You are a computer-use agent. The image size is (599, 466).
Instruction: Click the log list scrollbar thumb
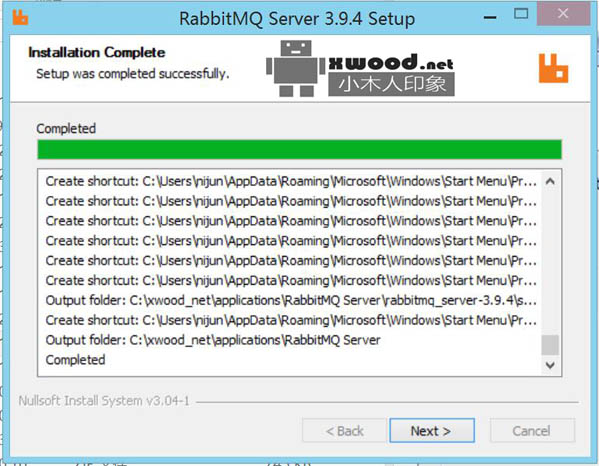pos(550,345)
